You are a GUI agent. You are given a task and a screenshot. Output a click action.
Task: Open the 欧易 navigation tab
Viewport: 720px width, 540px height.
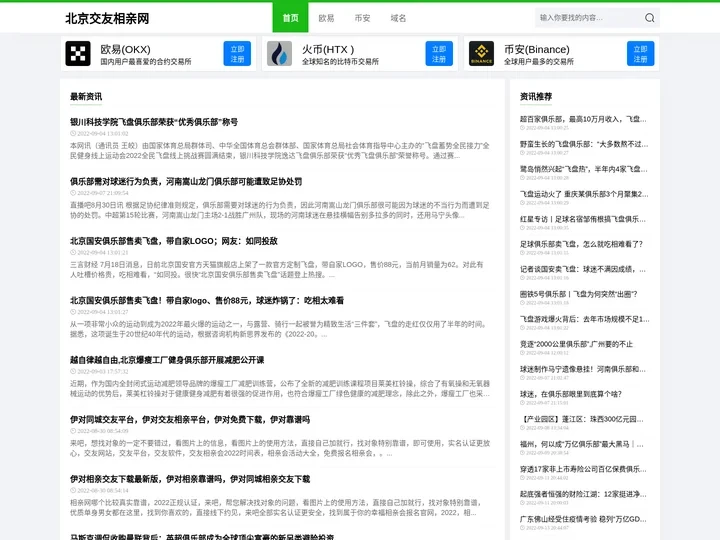326,18
